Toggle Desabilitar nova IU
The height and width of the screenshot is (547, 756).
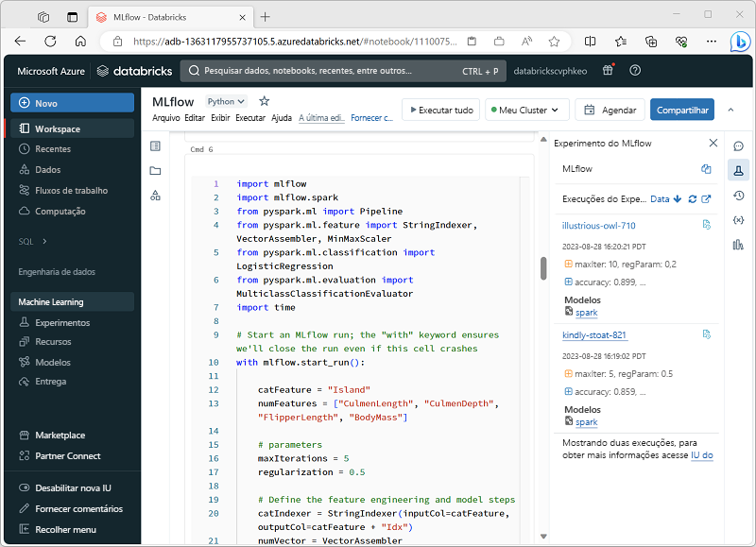tap(65, 487)
